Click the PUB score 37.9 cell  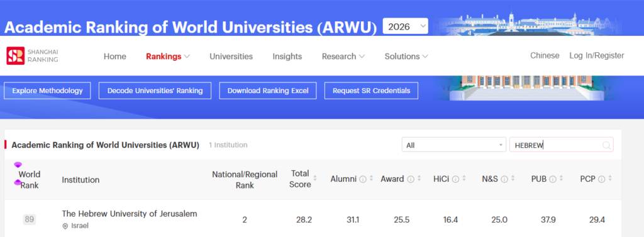click(548, 220)
